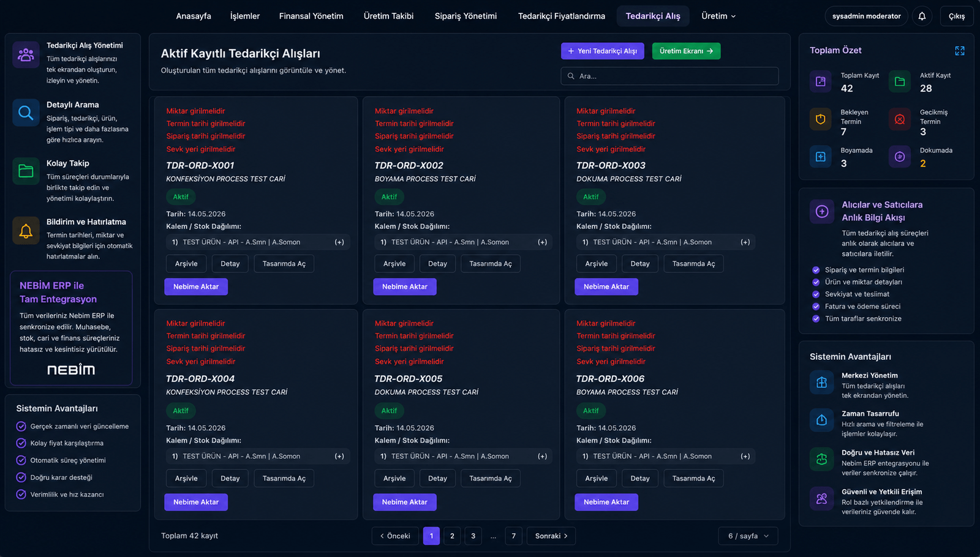Expand stock item (+) in TDR-ORD-X005 card
Image resolution: width=980 pixels, height=557 pixels.
(x=542, y=457)
